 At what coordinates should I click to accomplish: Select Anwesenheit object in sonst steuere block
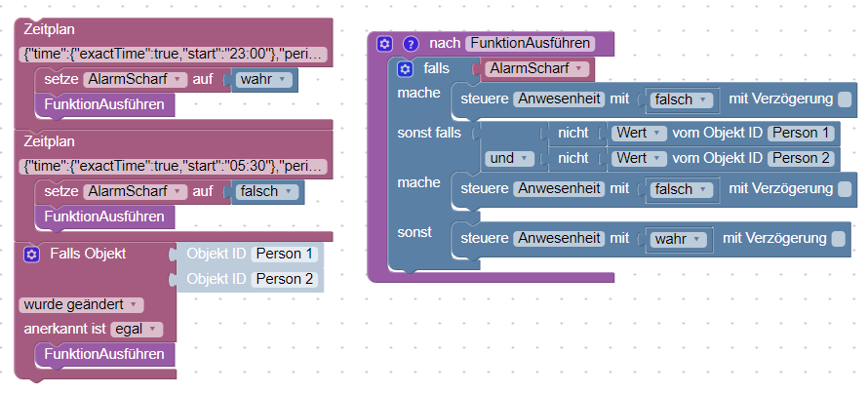tap(559, 239)
